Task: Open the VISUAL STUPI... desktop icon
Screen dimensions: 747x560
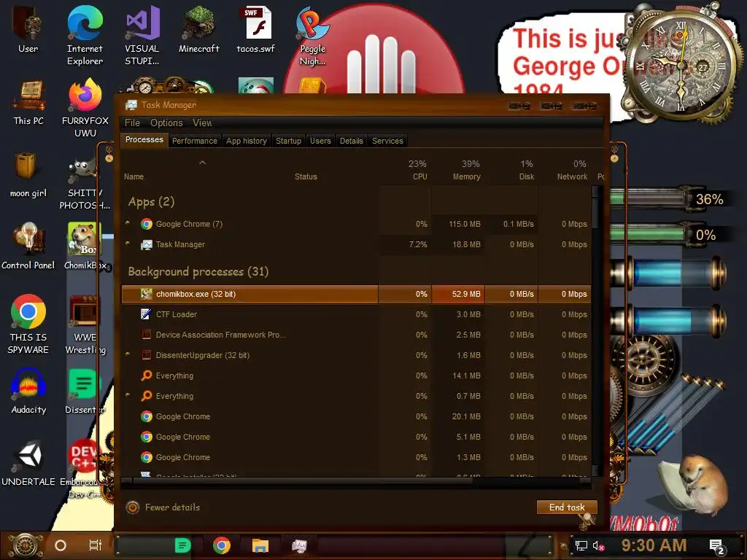Action: tap(142, 36)
